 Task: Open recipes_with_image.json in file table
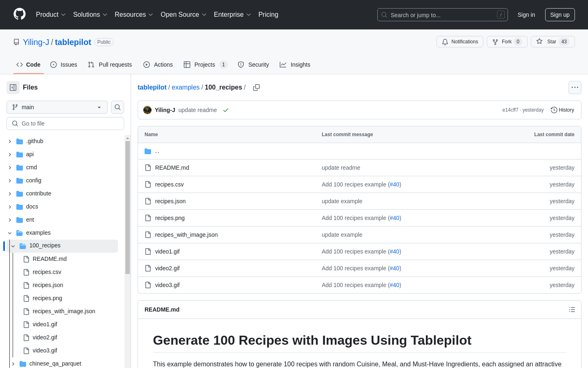pos(186,235)
